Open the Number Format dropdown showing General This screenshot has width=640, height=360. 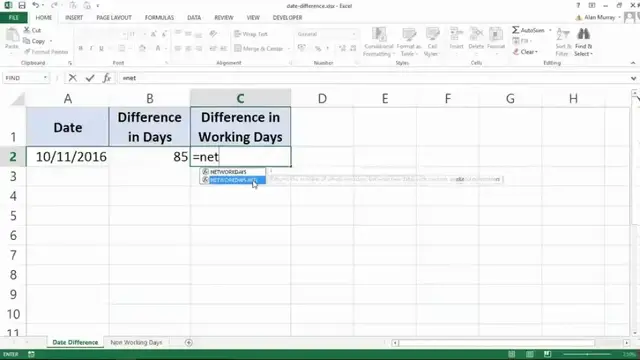pos(353,34)
